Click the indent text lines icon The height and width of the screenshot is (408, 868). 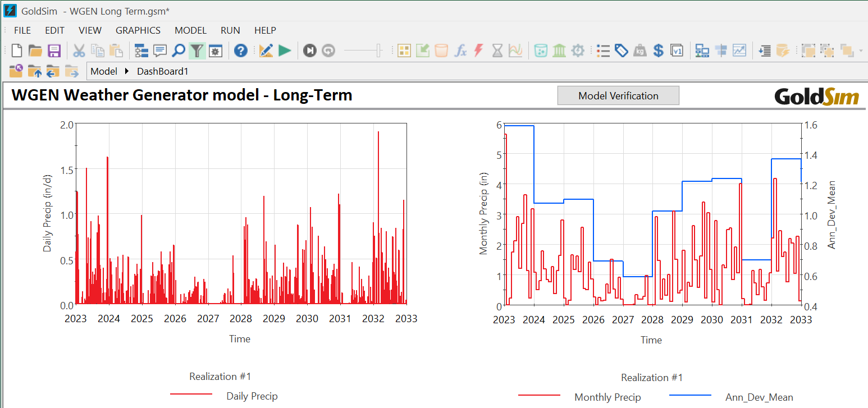click(764, 51)
